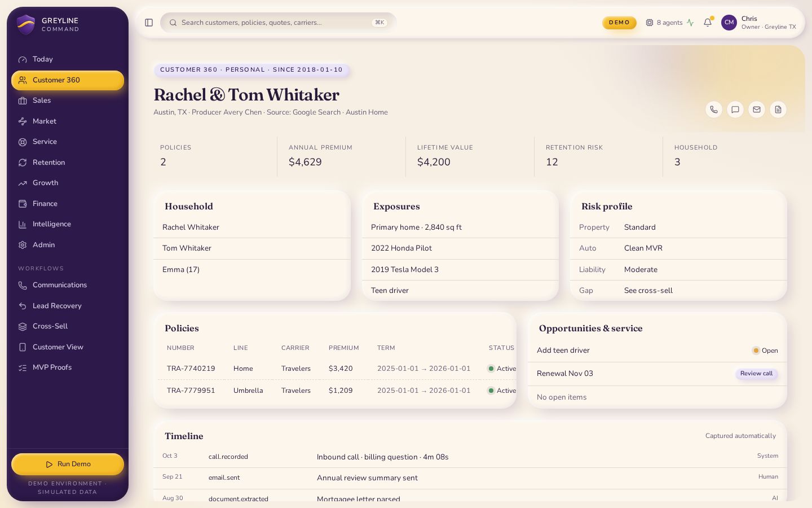Open the Admin settings page

click(x=68, y=245)
